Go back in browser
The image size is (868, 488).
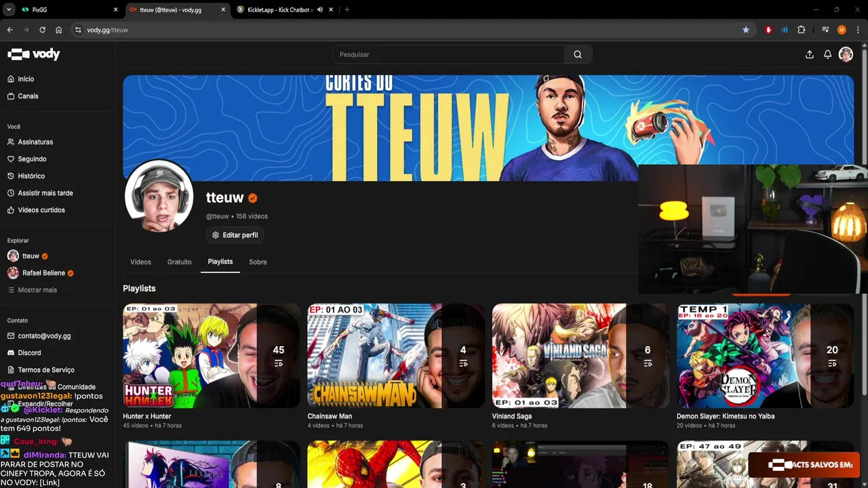[x=9, y=30]
